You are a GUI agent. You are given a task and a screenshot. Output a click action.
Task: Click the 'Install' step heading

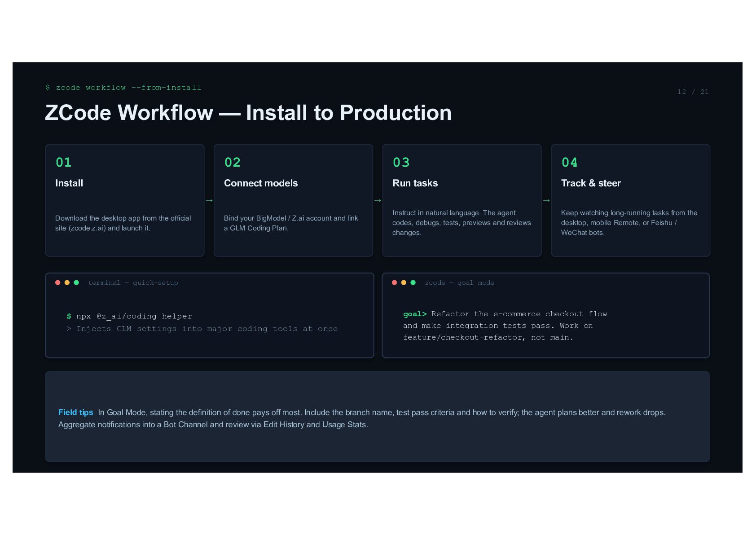69,183
